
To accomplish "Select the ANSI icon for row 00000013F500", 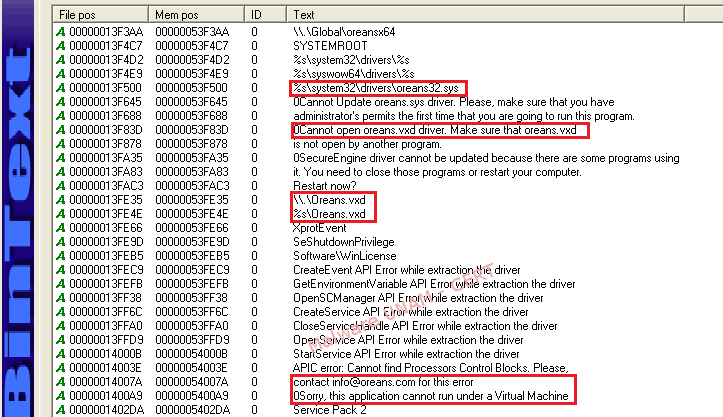I will [60, 88].
